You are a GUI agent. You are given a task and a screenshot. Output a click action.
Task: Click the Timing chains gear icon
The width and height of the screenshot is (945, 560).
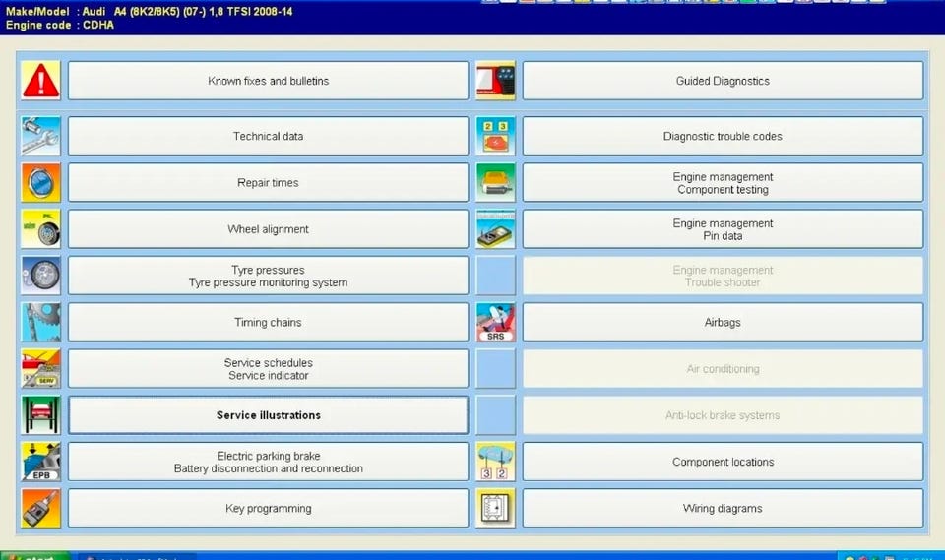(41, 322)
